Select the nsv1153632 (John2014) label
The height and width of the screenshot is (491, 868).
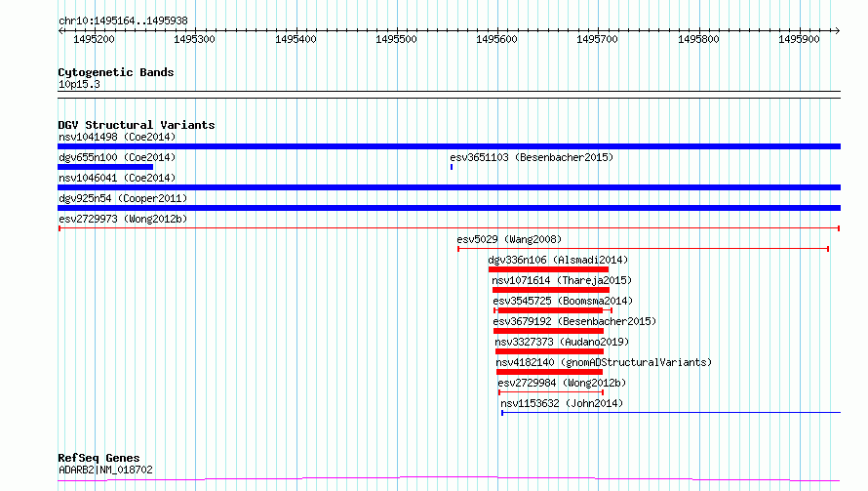562,403
